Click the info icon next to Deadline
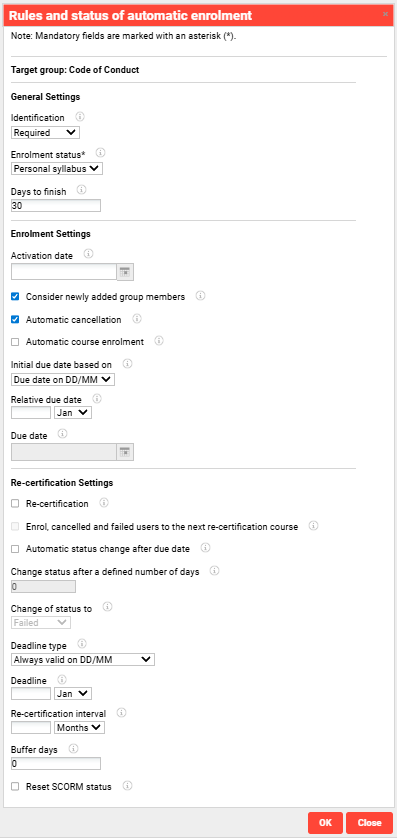 pos(63,680)
